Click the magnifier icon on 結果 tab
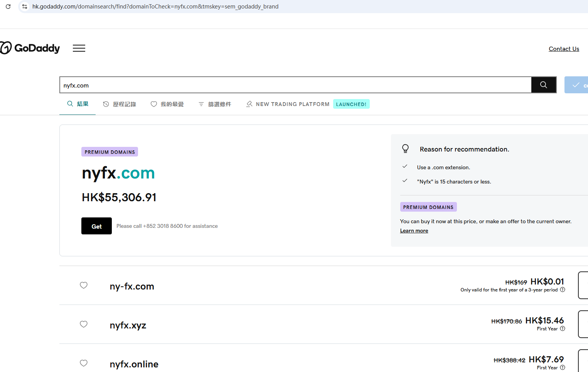Viewport: 588px width, 372px height. (x=70, y=104)
